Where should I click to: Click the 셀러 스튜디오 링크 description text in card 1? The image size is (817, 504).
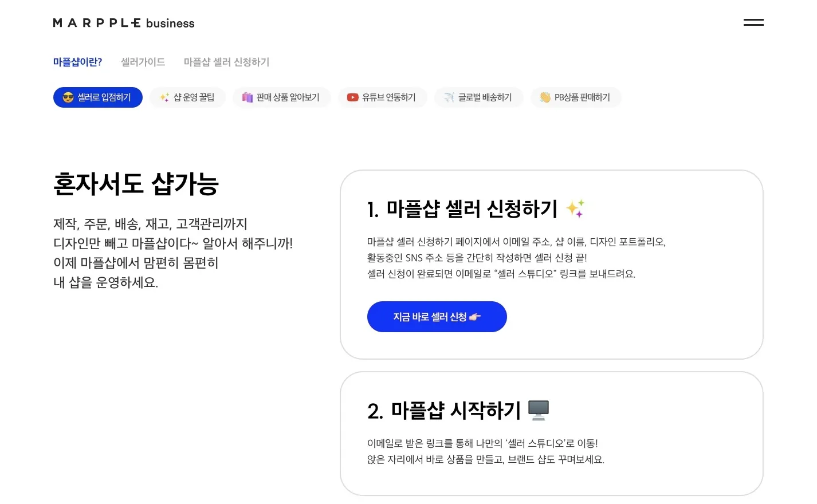[501, 274]
